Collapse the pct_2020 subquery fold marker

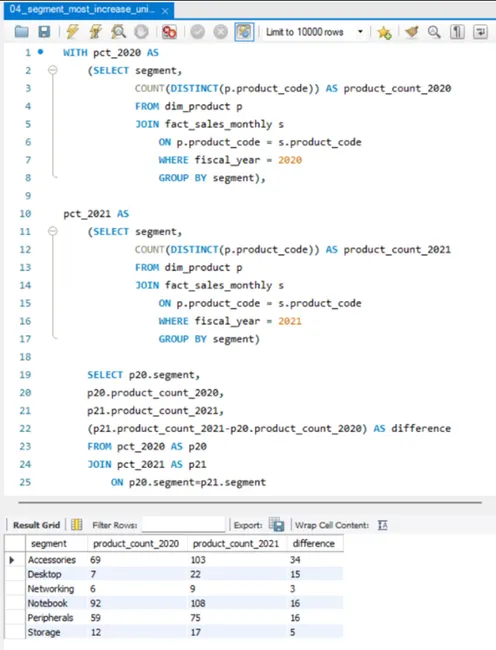tap(53, 70)
